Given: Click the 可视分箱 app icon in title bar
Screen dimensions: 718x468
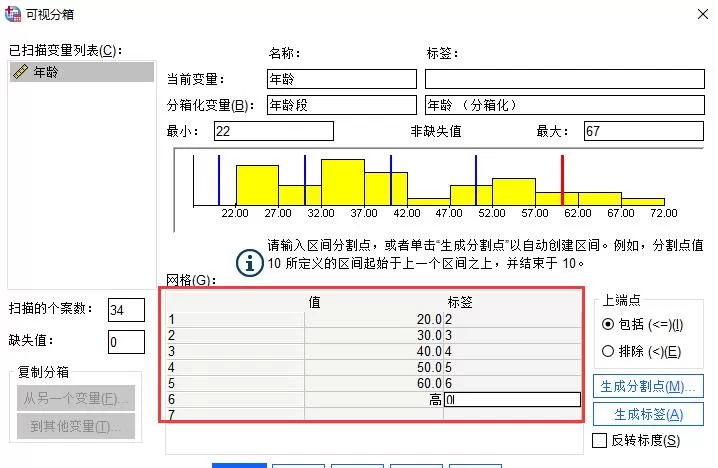Looking at the screenshot, I should [13, 14].
